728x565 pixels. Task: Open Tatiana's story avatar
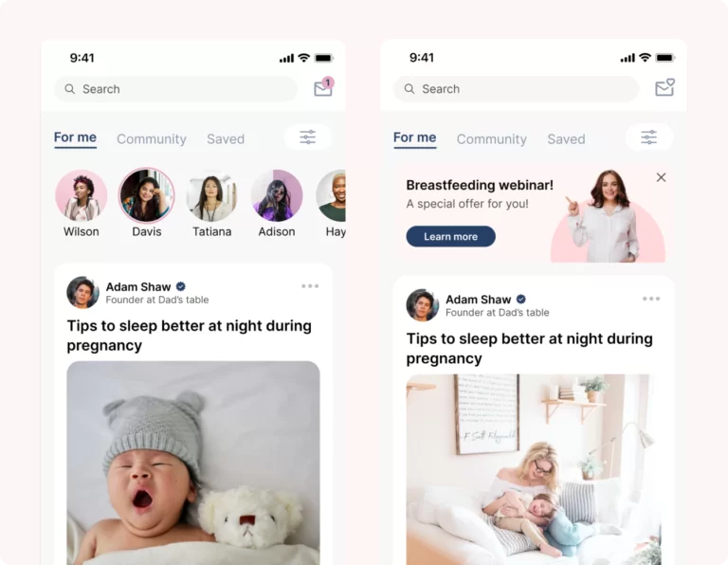[x=211, y=195]
